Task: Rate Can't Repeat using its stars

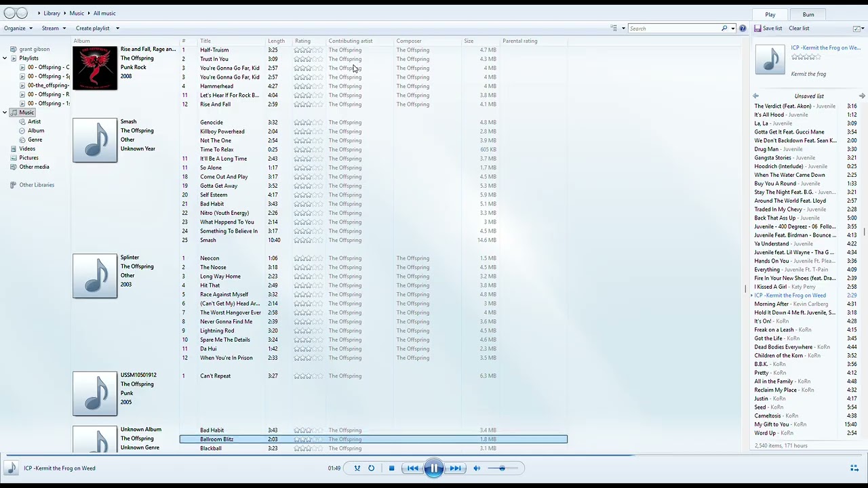Action: click(309, 376)
